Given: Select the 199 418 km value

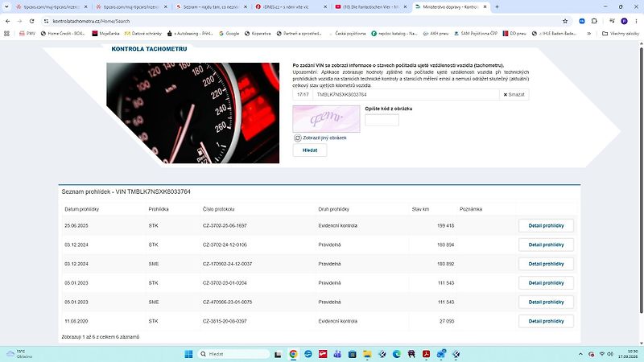Looking at the screenshot, I should 446,226.
